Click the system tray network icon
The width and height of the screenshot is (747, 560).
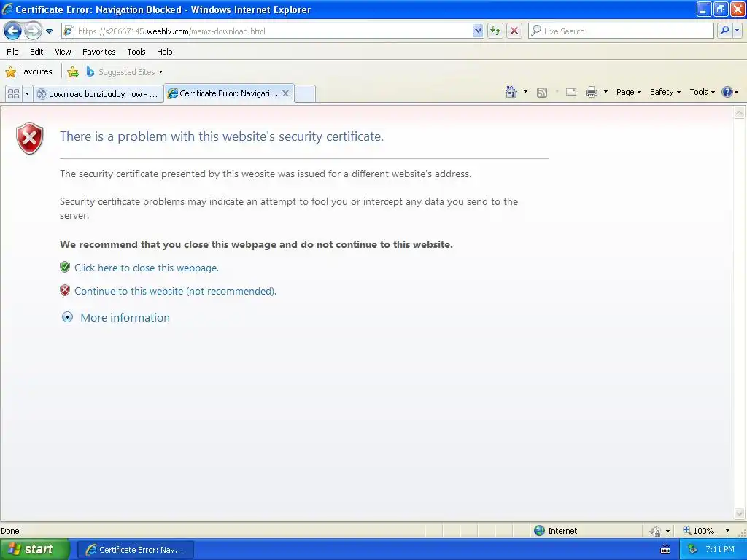click(692, 550)
